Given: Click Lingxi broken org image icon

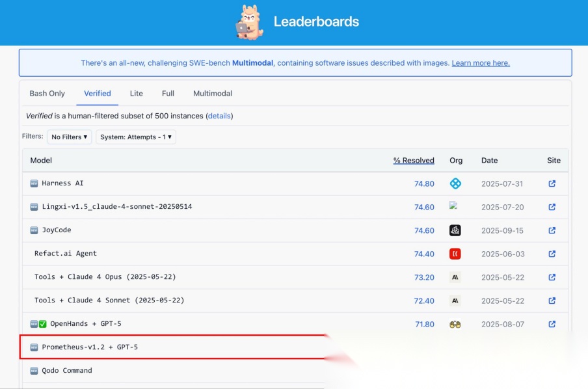Looking at the screenshot, I should pos(453,206).
